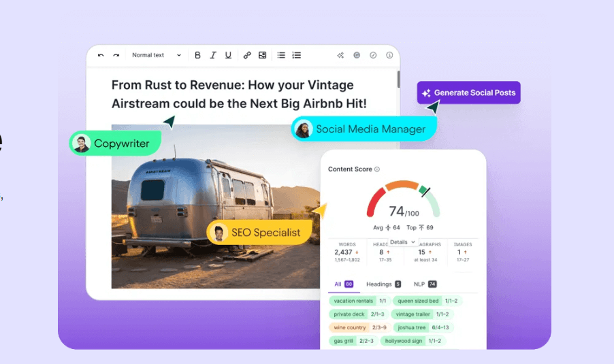Click the Social Media Manager collaborator badge
Viewport: 614px width, 364px height.
coord(364,129)
